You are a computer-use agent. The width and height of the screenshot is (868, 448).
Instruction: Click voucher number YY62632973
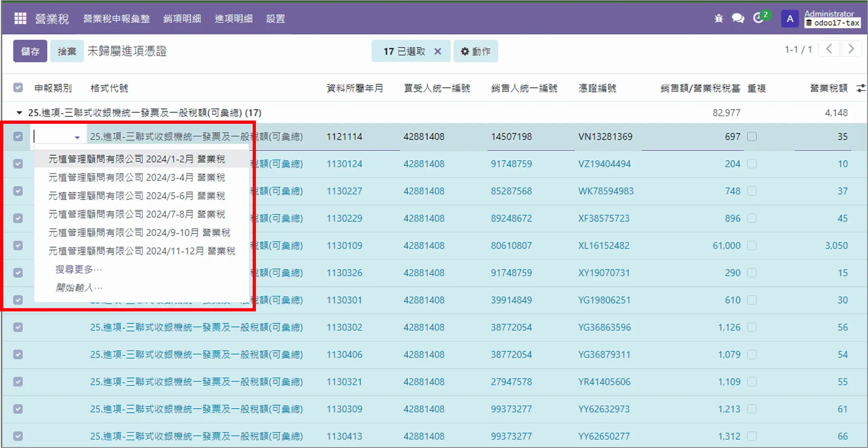point(604,409)
